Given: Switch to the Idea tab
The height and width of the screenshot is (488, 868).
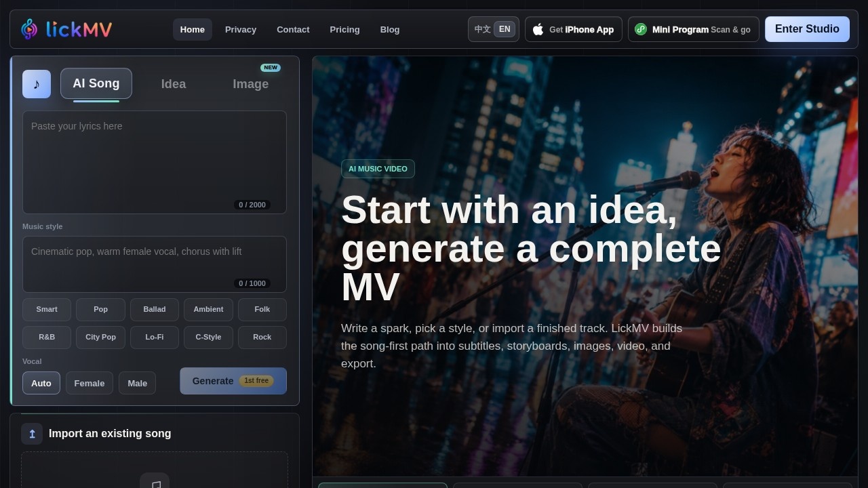Looking at the screenshot, I should point(174,84).
